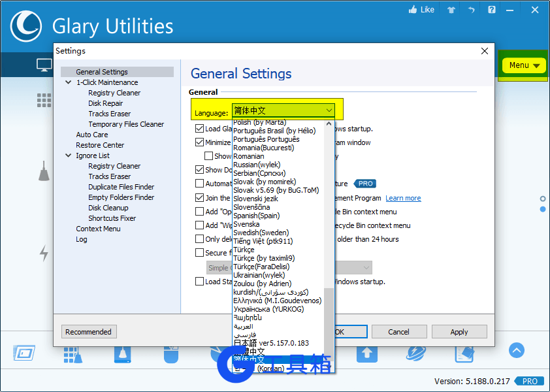The image size is (550, 392).
Task: Open the Overview monitor tab icon
Action: 44,65
